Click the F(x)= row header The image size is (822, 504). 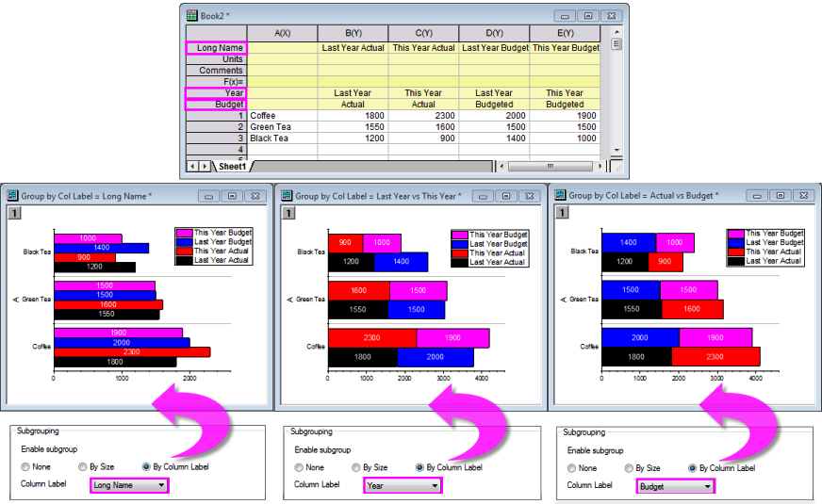click(216, 82)
